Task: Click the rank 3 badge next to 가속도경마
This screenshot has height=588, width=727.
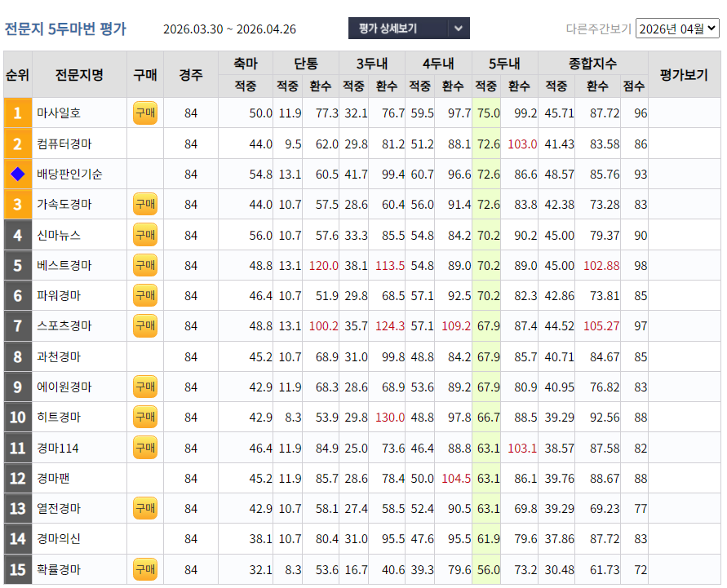Action: [x=17, y=205]
